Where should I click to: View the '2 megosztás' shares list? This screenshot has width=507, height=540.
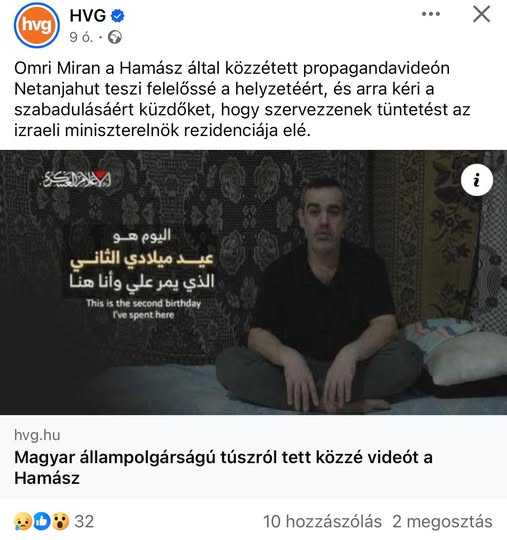442,521
